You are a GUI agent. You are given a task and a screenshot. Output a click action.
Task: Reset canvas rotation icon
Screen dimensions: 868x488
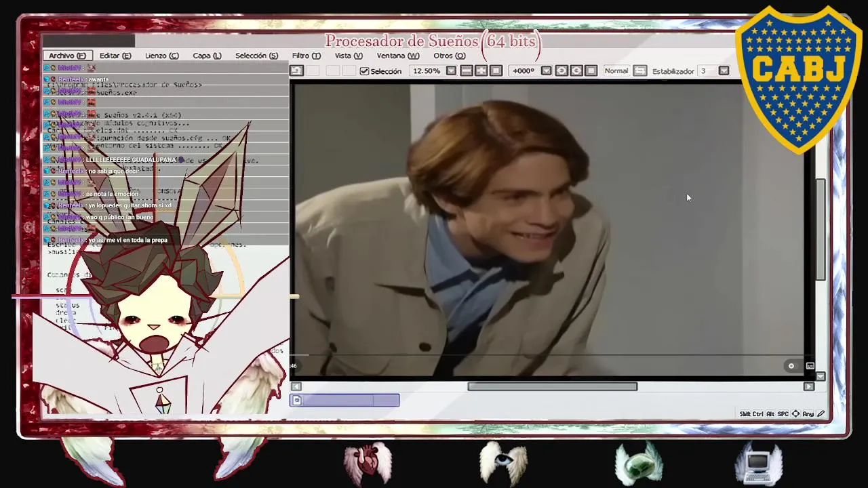(591, 71)
